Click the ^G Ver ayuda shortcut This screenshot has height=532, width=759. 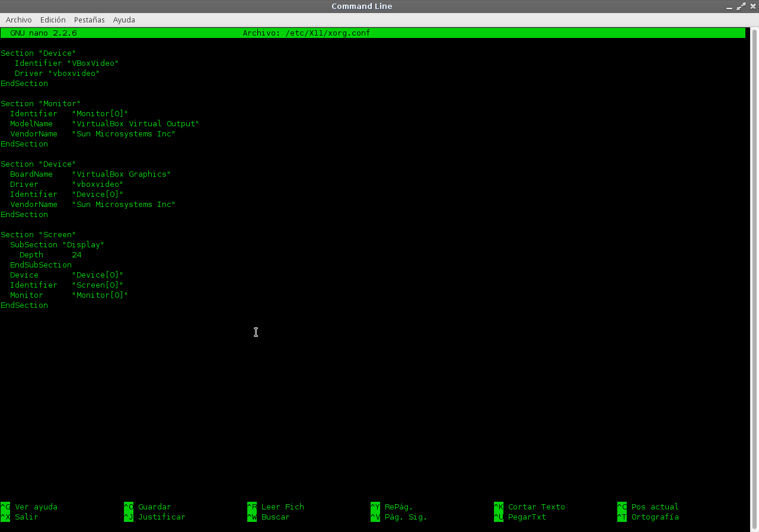click(x=29, y=506)
